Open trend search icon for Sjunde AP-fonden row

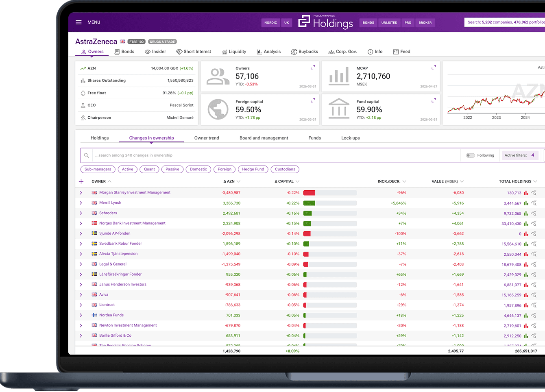click(x=534, y=233)
